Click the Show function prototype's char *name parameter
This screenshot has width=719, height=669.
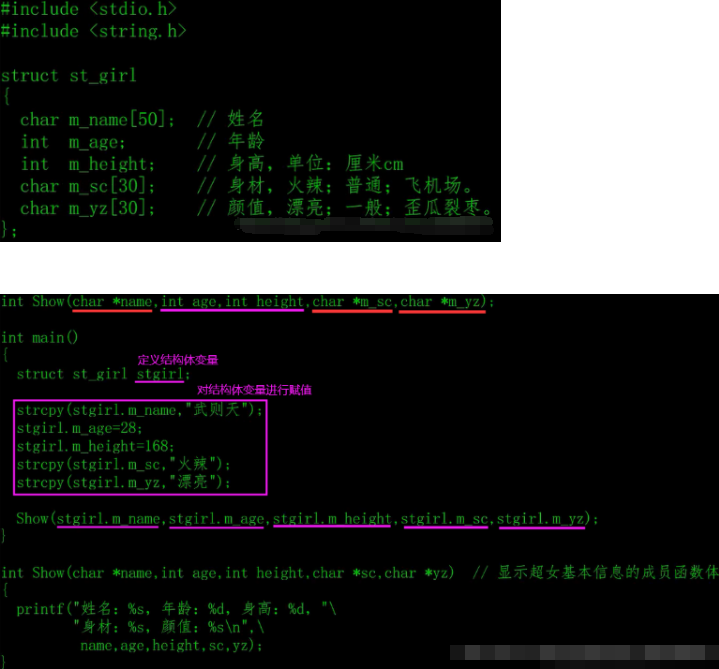(x=112, y=302)
